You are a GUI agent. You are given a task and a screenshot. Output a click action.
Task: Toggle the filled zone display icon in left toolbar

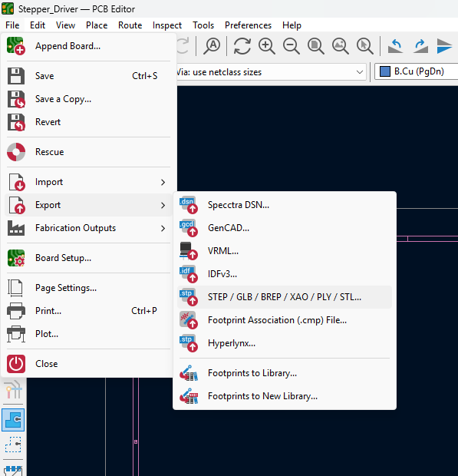(13, 420)
